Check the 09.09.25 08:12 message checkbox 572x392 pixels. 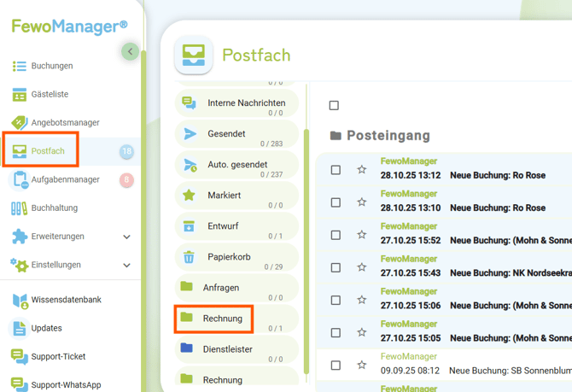click(x=336, y=366)
